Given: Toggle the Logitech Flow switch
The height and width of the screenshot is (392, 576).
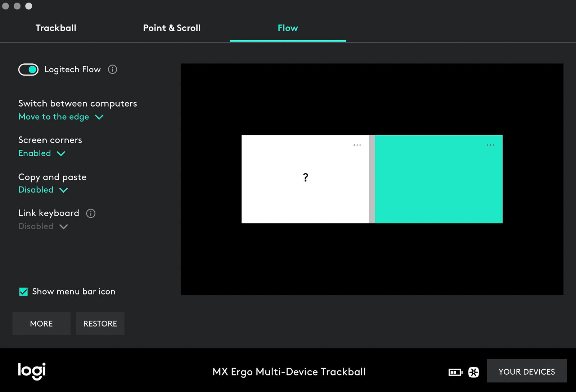Looking at the screenshot, I should coord(28,69).
